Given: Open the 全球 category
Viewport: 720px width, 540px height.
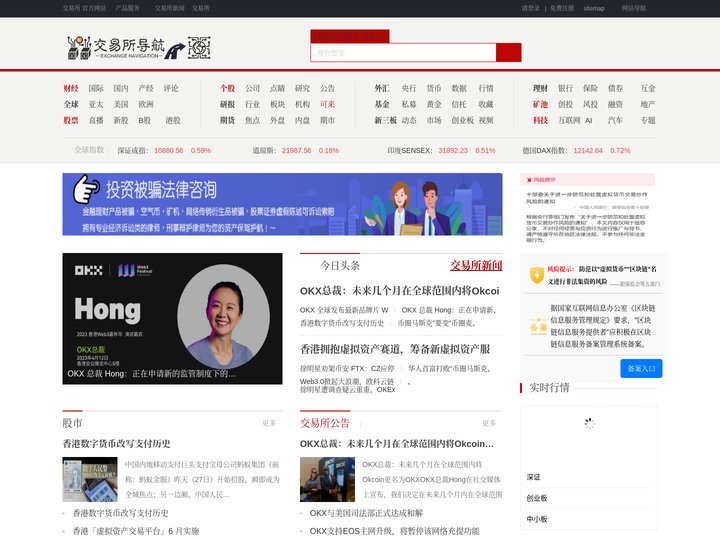Looking at the screenshot, I should [x=71, y=104].
